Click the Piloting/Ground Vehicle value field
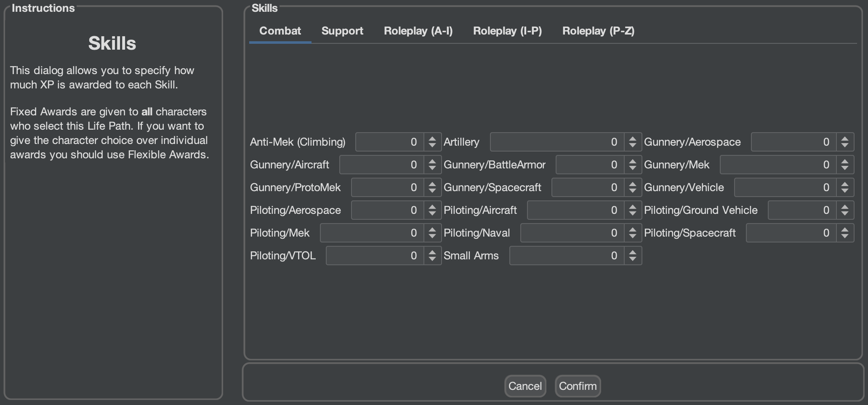Viewport: 868px width, 405px height. pyautogui.click(x=803, y=210)
